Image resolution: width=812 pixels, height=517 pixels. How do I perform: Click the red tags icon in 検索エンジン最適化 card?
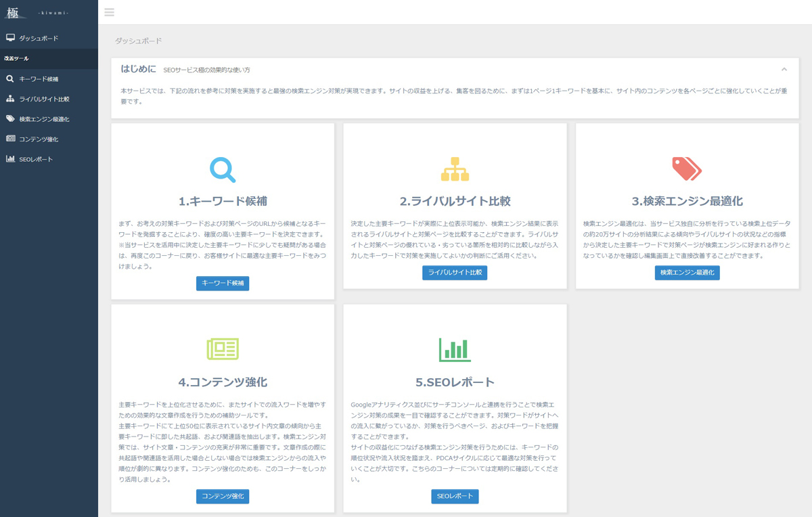pyautogui.click(x=687, y=168)
